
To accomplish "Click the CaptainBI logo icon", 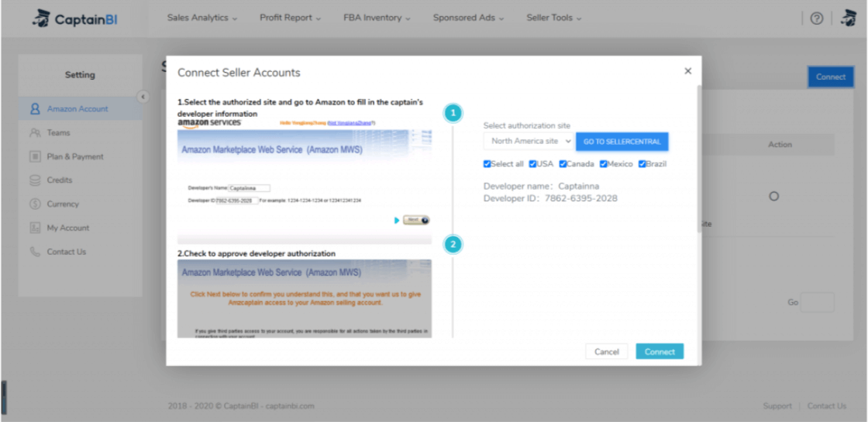I will tap(40, 18).
